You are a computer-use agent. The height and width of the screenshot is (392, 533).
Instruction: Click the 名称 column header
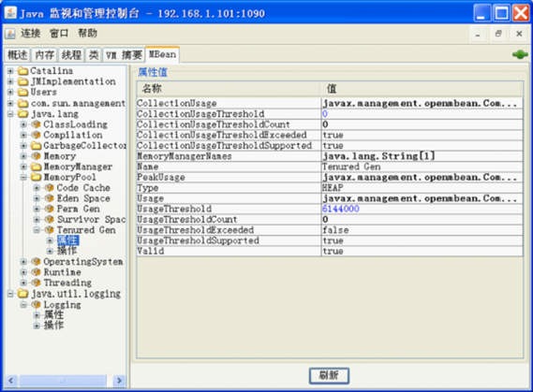[229, 89]
